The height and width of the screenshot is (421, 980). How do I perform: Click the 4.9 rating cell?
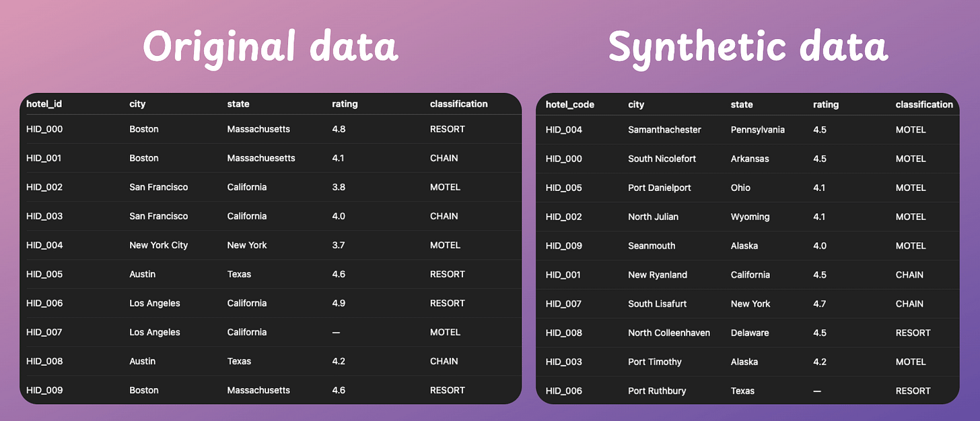339,303
